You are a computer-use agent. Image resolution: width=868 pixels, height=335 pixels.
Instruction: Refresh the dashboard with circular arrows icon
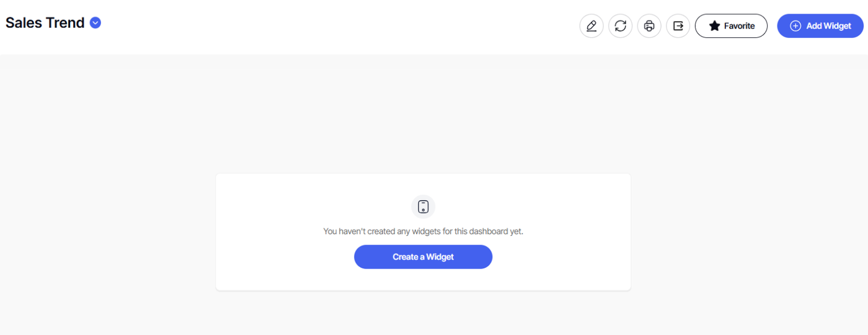pos(620,26)
